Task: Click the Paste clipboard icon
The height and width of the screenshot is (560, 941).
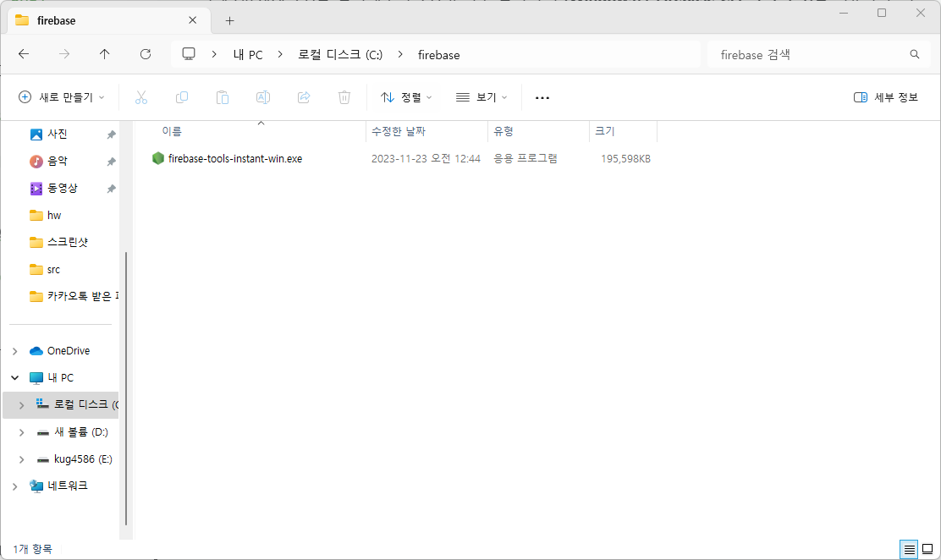Action: (223, 97)
